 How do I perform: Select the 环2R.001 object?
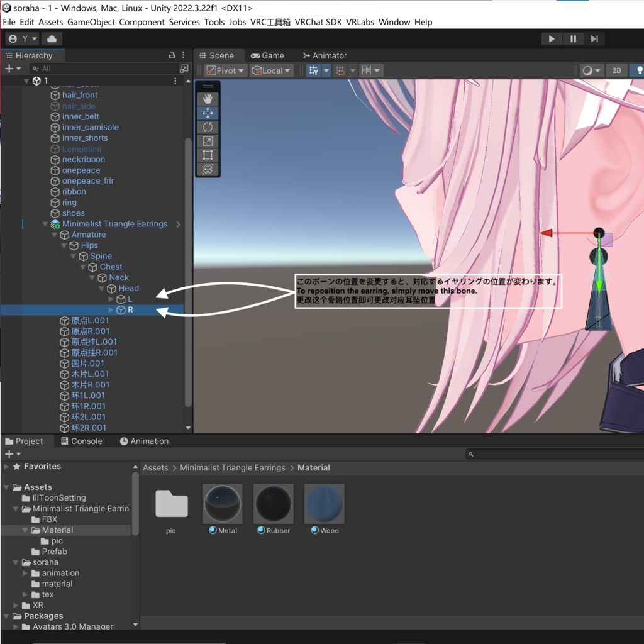click(88, 428)
